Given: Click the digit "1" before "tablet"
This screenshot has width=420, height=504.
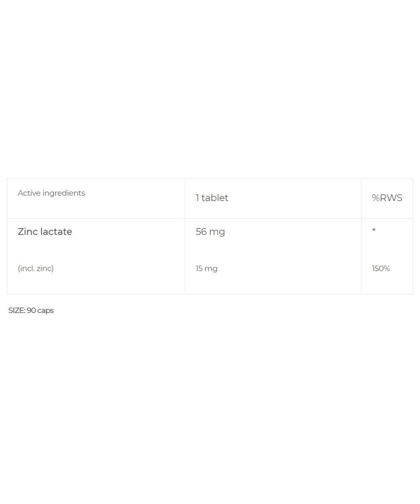Looking at the screenshot, I should click(x=197, y=198).
